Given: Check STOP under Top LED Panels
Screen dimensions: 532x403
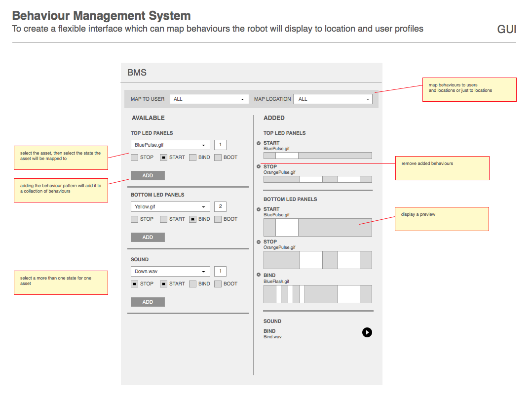Looking at the screenshot, I should coord(134,158).
